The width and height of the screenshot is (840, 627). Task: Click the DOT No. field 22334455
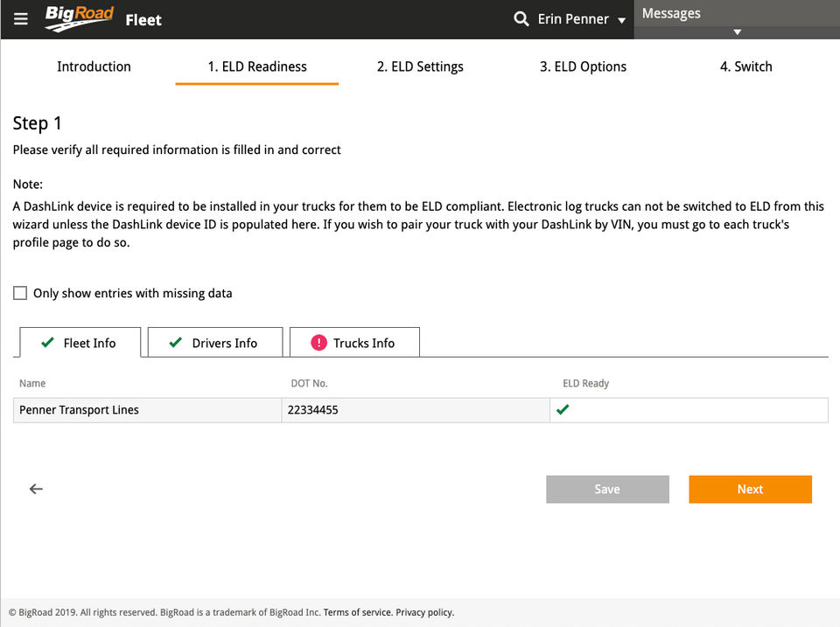[415, 410]
